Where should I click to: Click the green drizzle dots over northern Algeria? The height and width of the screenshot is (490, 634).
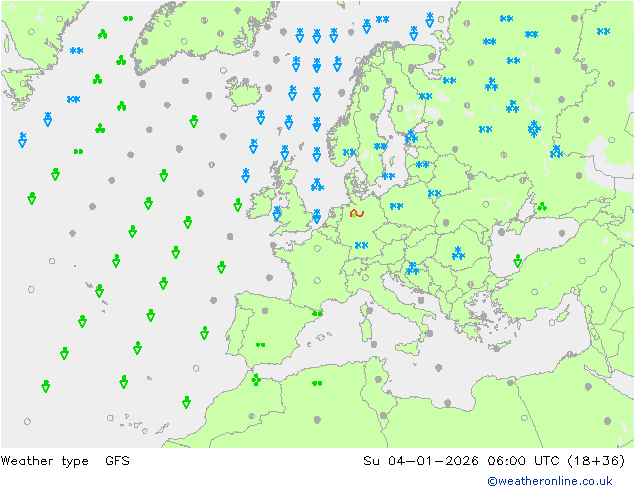(x=317, y=383)
